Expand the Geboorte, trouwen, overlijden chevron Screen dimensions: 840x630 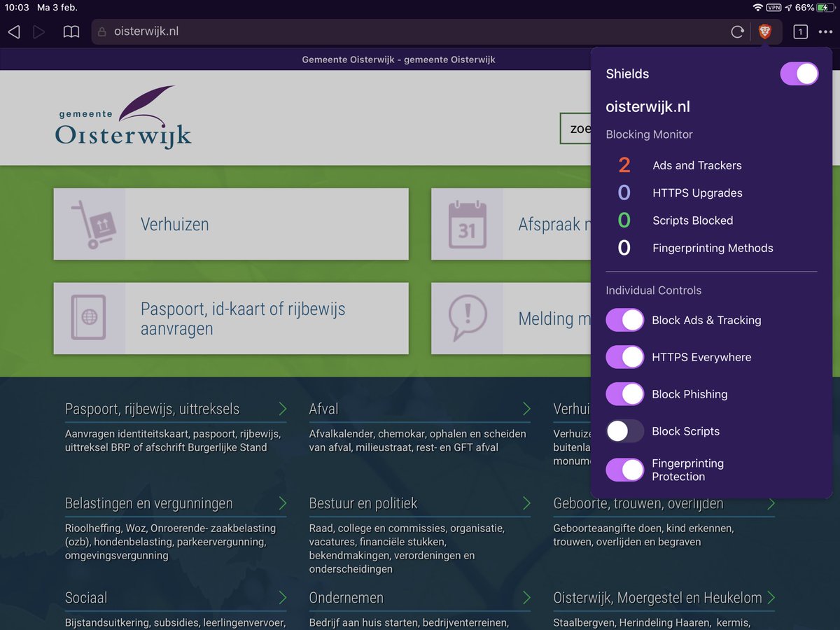771,503
